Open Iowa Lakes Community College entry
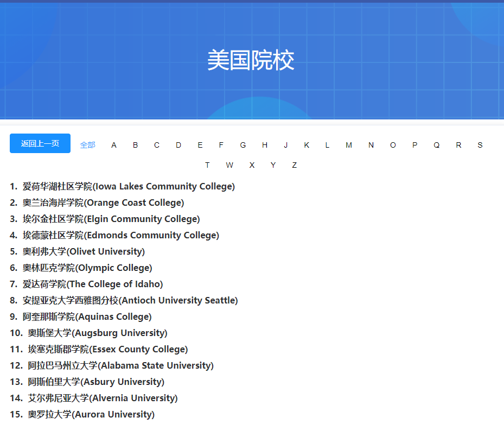The height and width of the screenshot is (424, 504). [x=129, y=186]
